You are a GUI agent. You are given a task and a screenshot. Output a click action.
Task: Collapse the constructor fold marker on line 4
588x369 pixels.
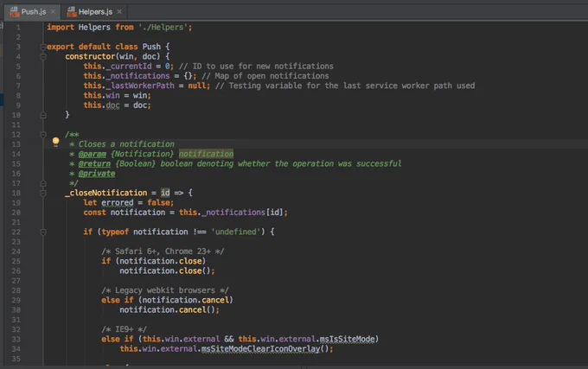click(x=42, y=56)
